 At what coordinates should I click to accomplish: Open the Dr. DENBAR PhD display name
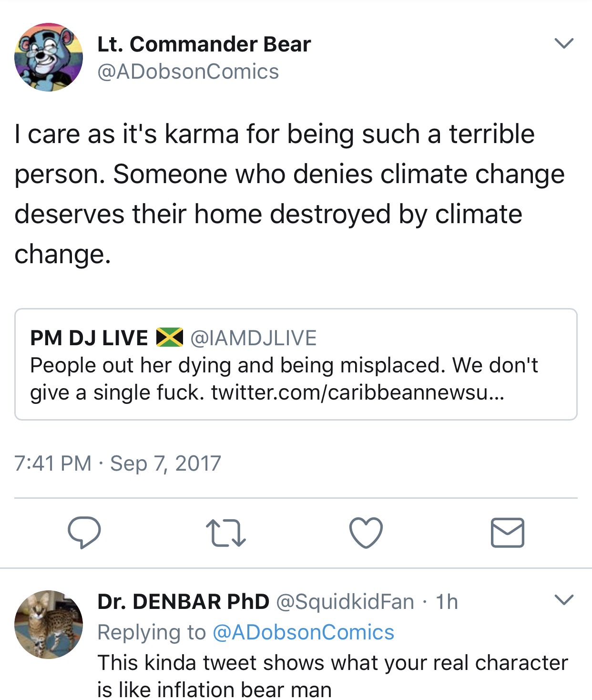(x=184, y=602)
